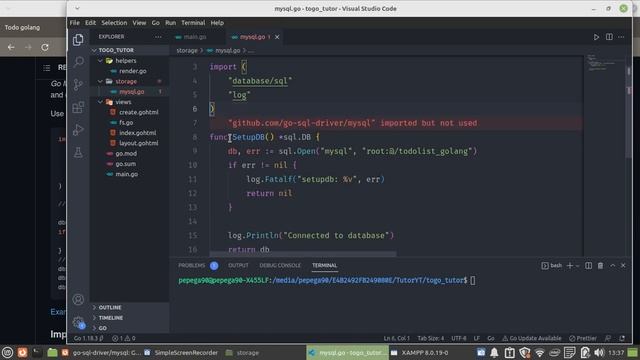Screen dimensions: 640x360
Task: Click the errors and warnings status indicator
Action: [x=124, y=338]
